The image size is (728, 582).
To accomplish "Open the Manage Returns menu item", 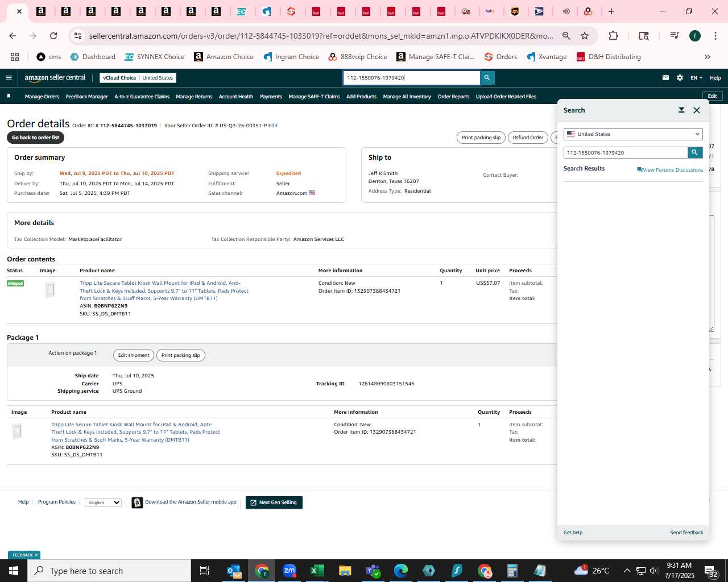I will tap(194, 97).
